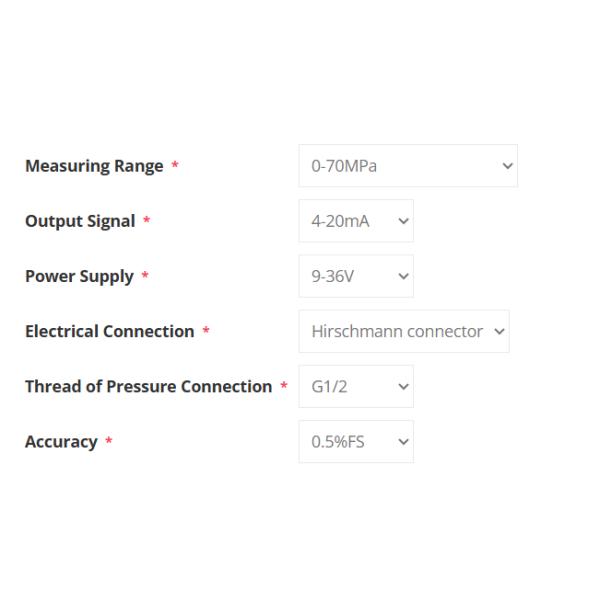The width and height of the screenshot is (600, 600).
Task: Click the Power Supply field label
Action: click(78, 276)
